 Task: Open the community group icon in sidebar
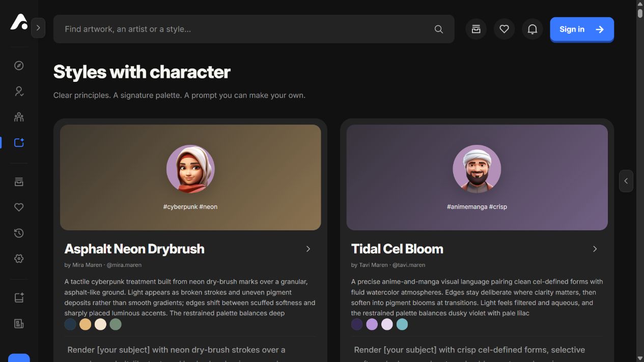pyautogui.click(x=19, y=117)
